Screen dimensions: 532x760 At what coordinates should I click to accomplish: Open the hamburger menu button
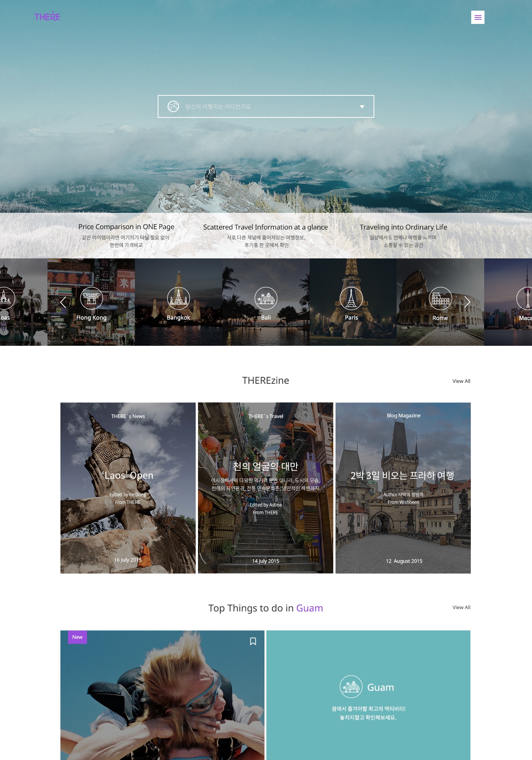click(478, 17)
